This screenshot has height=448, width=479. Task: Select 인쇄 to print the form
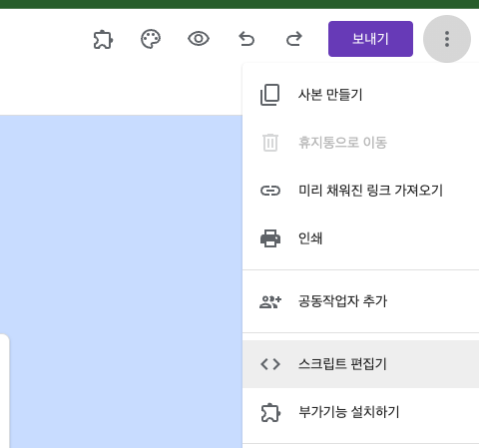361,238
